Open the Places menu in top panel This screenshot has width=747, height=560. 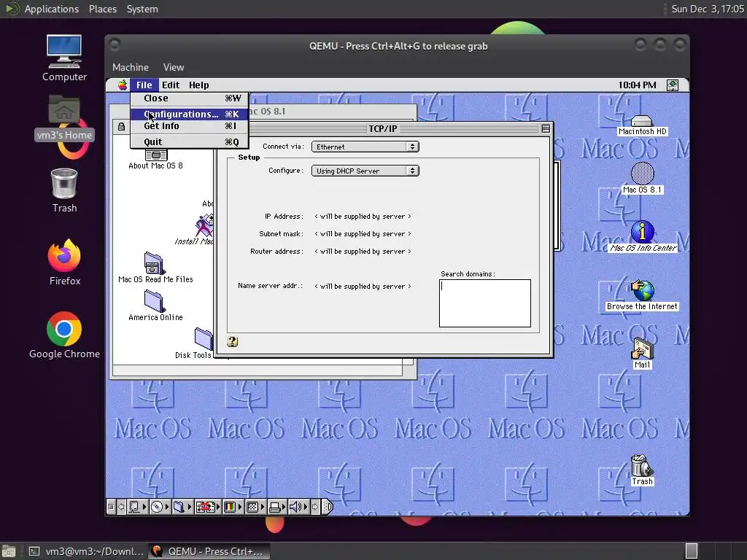click(102, 9)
